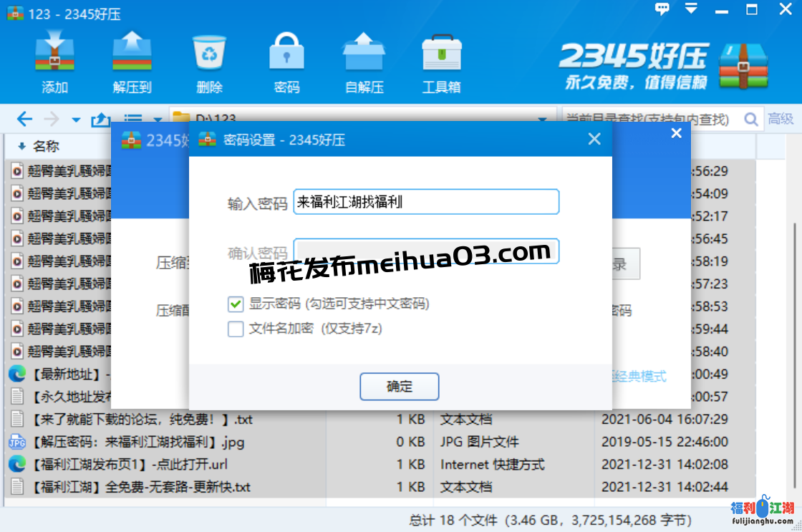Click the 2345好压 brand logo icon
The width and height of the screenshot is (802, 532).
tap(743, 67)
